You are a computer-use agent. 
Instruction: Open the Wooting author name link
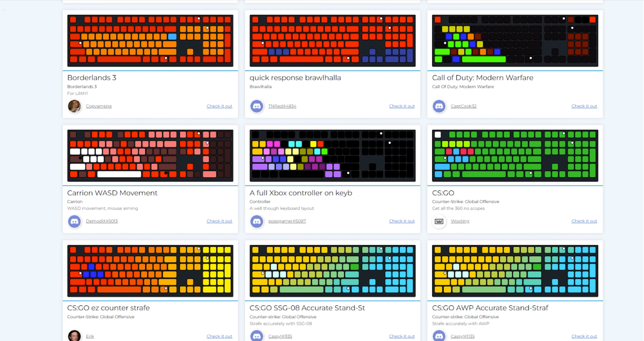[x=460, y=221]
